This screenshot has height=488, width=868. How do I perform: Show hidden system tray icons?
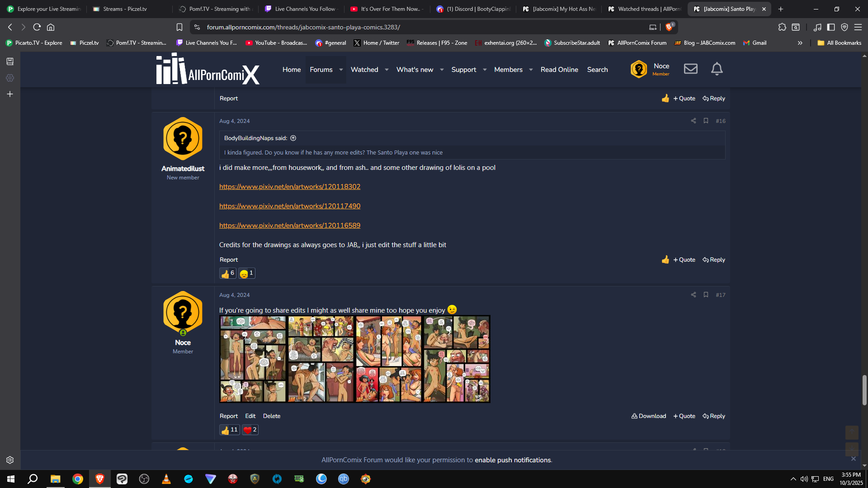pos(793,479)
